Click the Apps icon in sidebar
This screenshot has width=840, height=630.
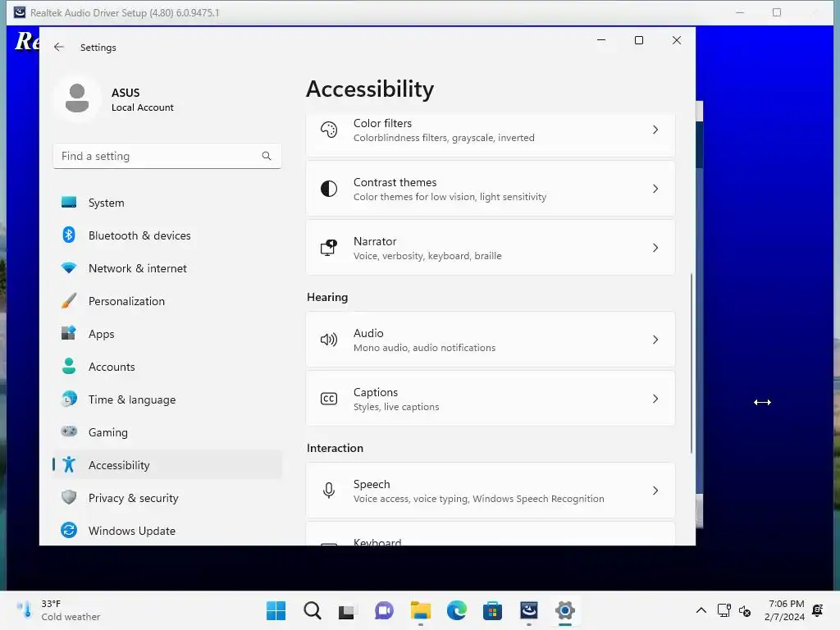pyautogui.click(x=69, y=333)
